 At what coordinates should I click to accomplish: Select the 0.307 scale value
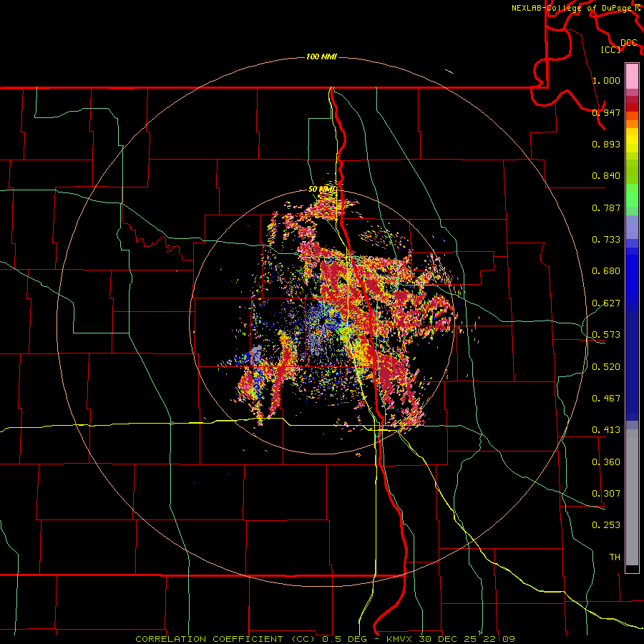(x=606, y=494)
